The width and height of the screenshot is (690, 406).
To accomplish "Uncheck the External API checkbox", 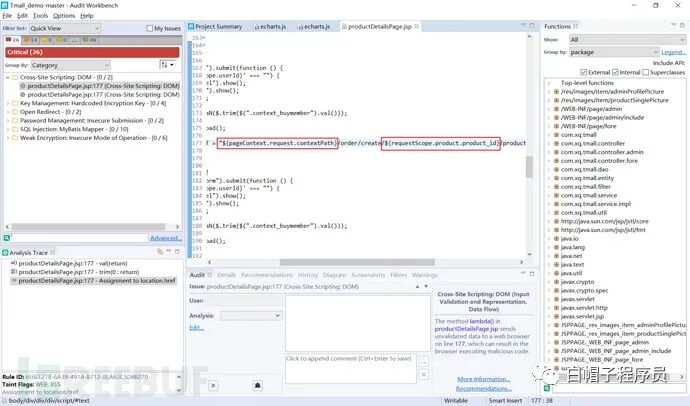I will (x=584, y=72).
